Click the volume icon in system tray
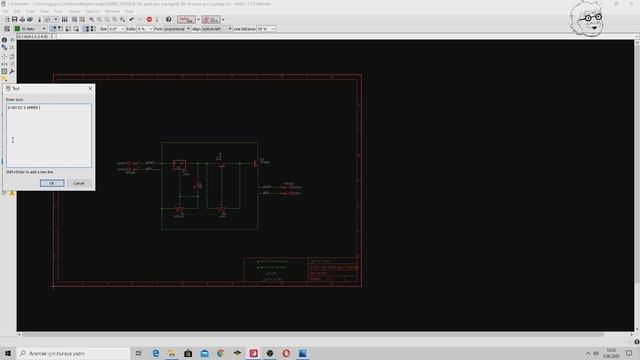Viewport: 640px width, 360px height. (x=596, y=353)
